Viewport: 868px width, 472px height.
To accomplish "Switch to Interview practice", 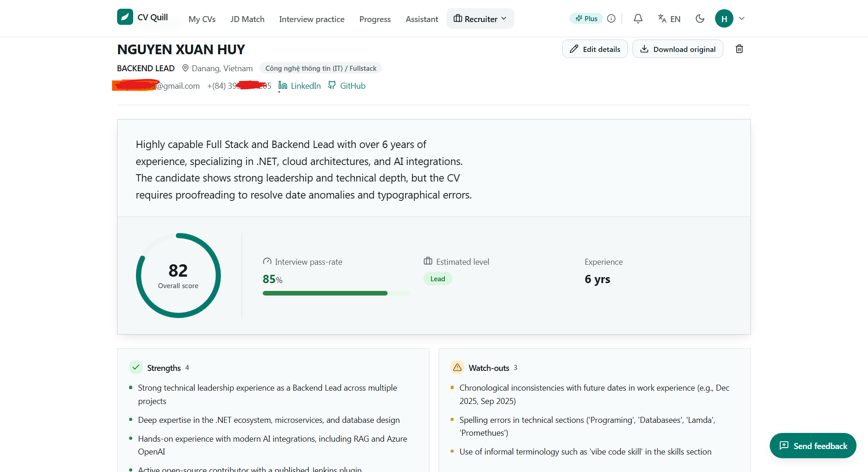I will click(x=312, y=19).
